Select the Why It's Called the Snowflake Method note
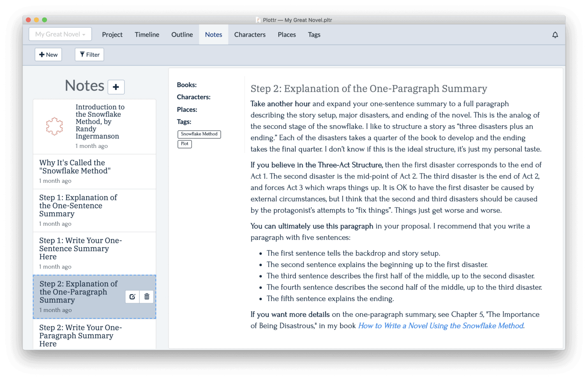This screenshot has height=380, width=588. pyautogui.click(x=95, y=171)
